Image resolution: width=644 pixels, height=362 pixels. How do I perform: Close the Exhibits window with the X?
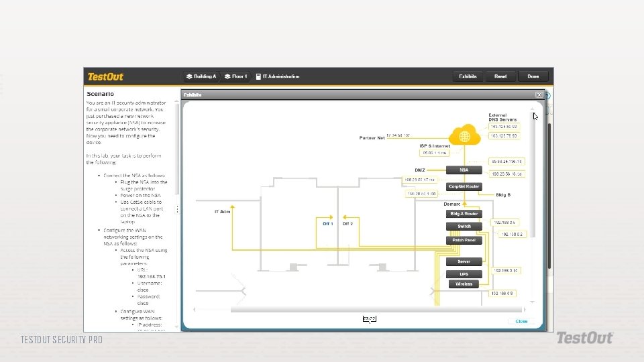[x=539, y=95]
